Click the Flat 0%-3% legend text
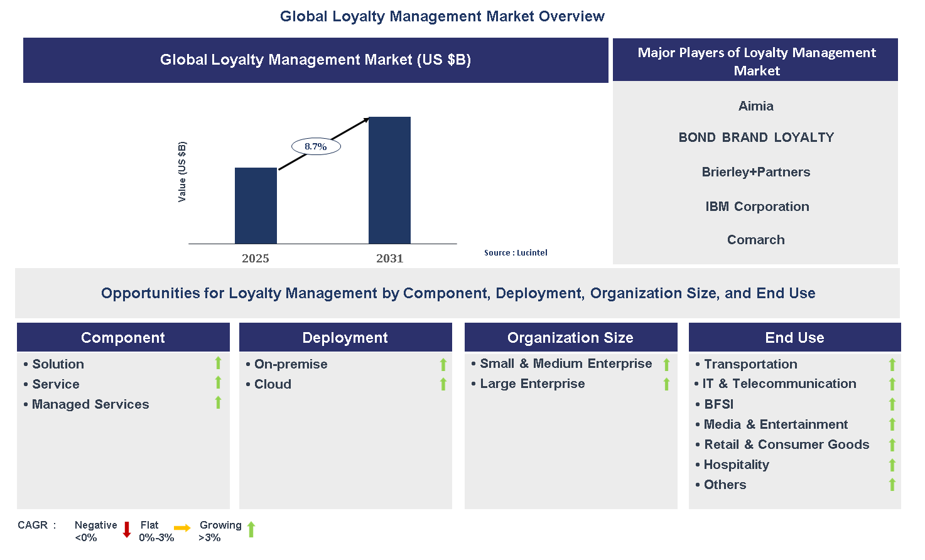This screenshot has width=925, height=560. pyautogui.click(x=156, y=531)
